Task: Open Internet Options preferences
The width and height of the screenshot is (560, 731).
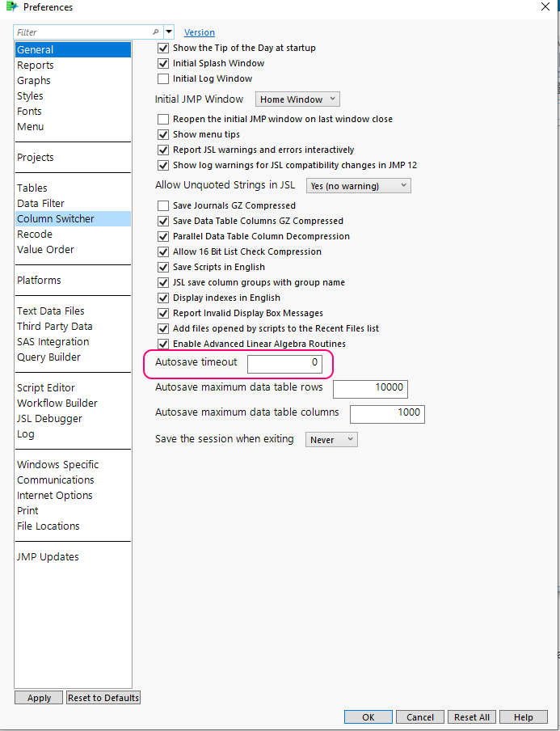Action: [74, 496]
